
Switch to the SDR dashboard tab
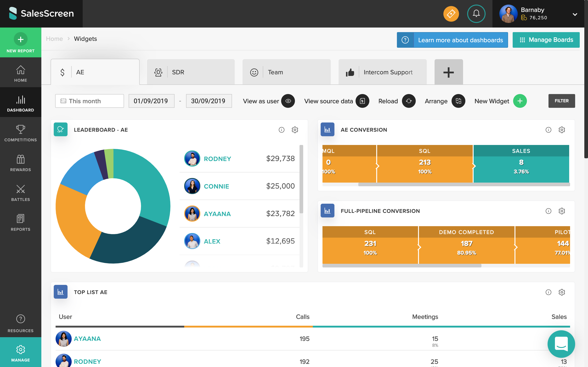coord(190,72)
